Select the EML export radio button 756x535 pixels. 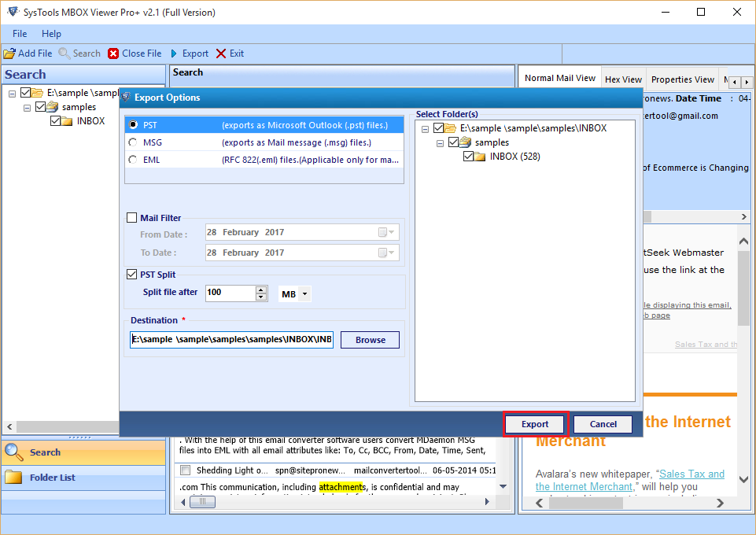[133, 160]
